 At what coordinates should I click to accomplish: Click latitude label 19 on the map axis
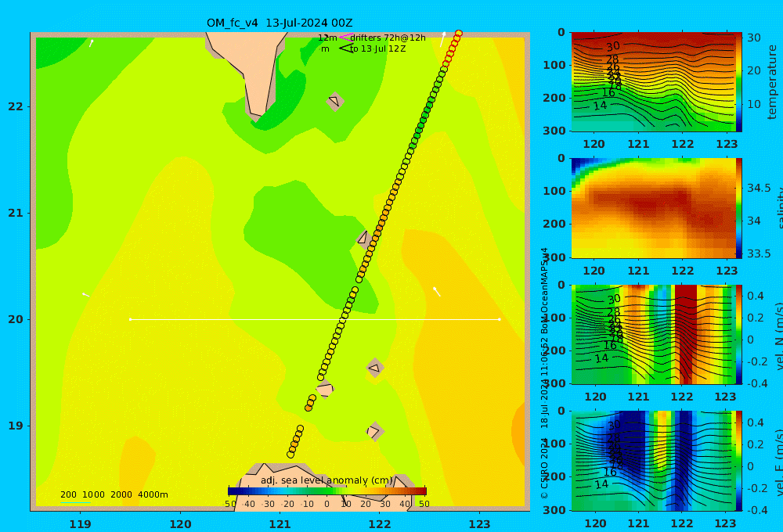click(x=16, y=426)
